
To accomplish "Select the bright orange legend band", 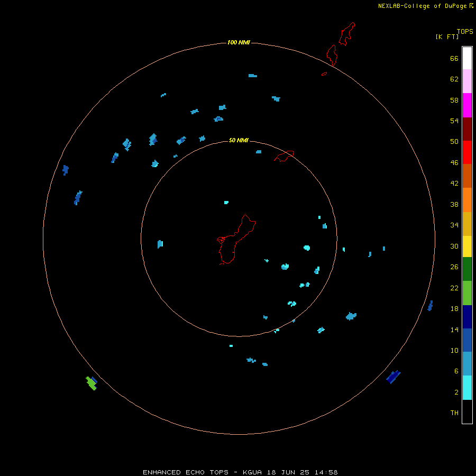I will point(467,200).
